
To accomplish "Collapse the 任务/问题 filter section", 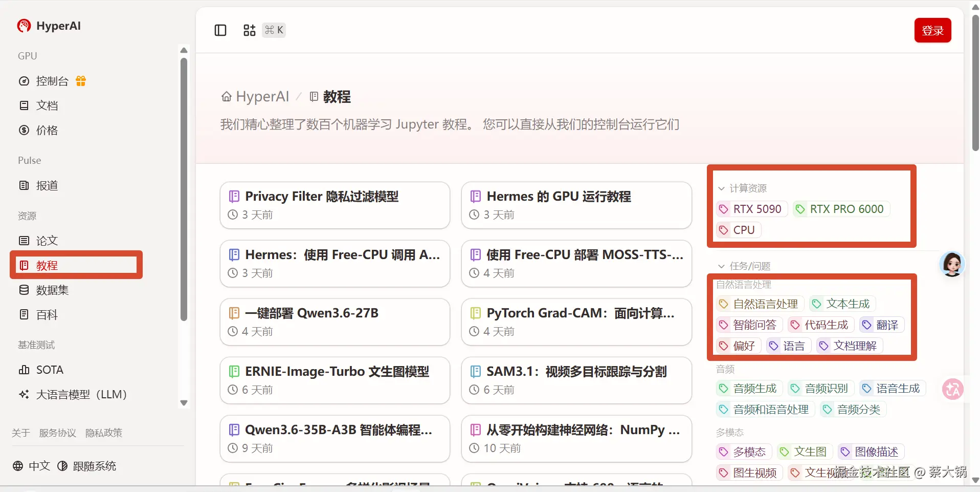I will (744, 266).
